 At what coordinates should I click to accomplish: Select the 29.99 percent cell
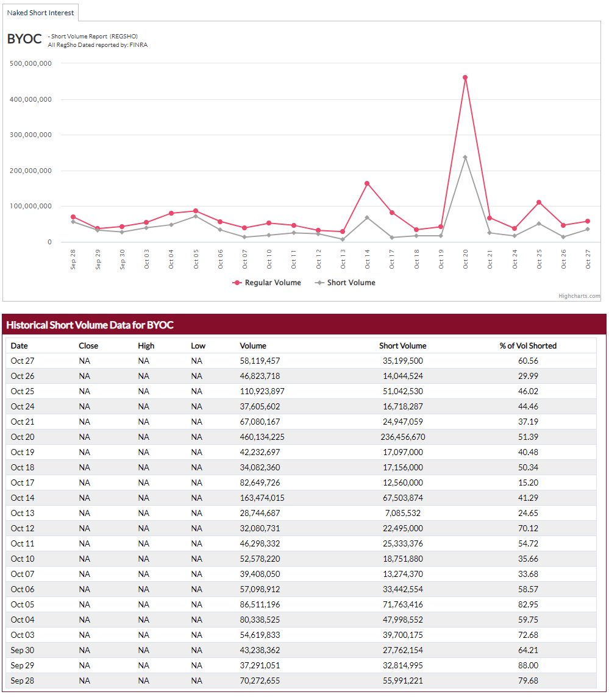coord(528,376)
